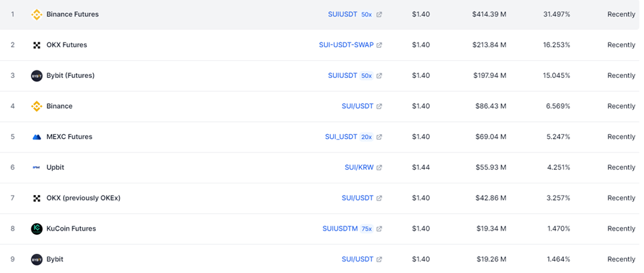Select the OKX (previously OKEx) exchange name
Viewport: 644px width, 273px height.
tap(84, 198)
